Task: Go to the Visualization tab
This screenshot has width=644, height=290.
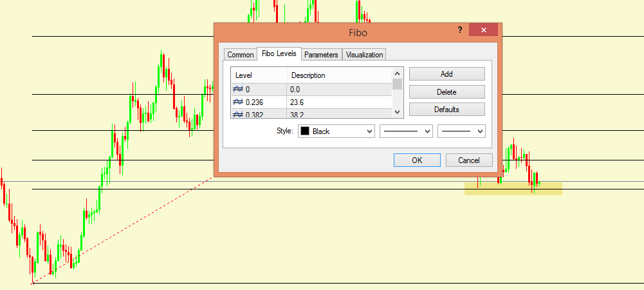Action: tap(364, 55)
